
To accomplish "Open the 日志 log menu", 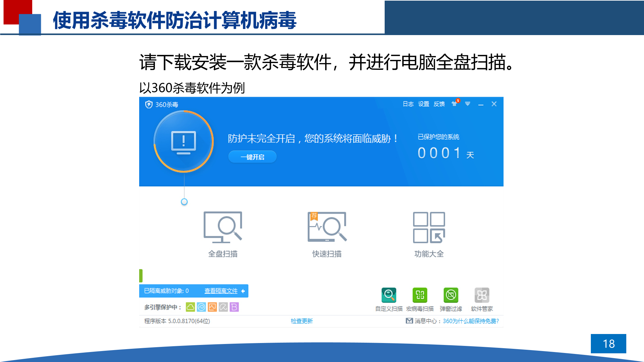I will [408, 104].
